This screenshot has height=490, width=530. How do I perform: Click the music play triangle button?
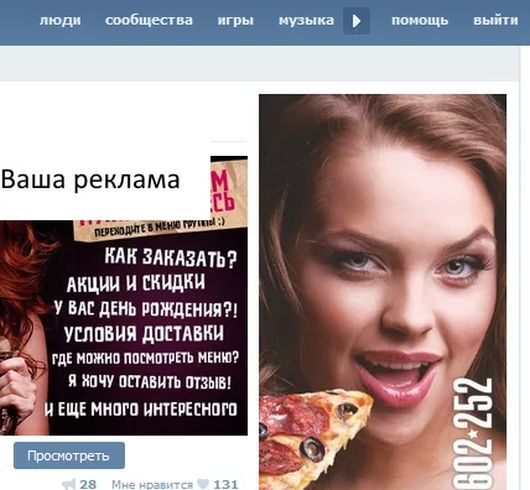pyautogui.click(x=357, y=21)
